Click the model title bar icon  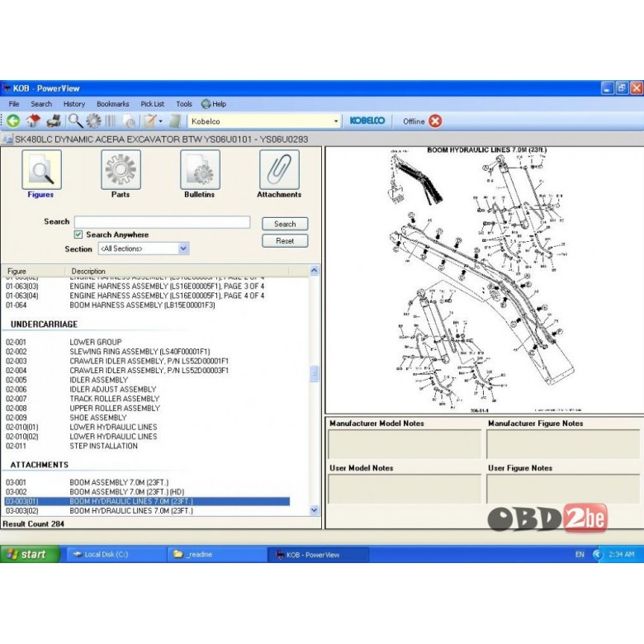tap(7, 140)
